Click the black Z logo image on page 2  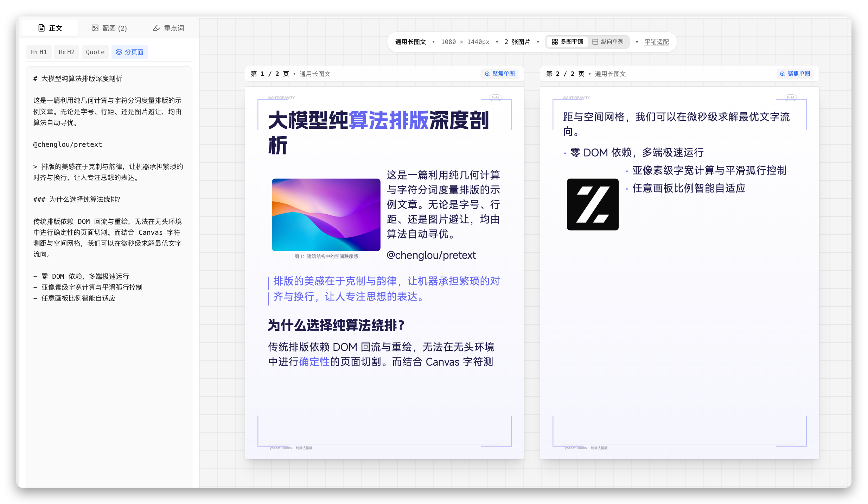(x=593, y=204)
